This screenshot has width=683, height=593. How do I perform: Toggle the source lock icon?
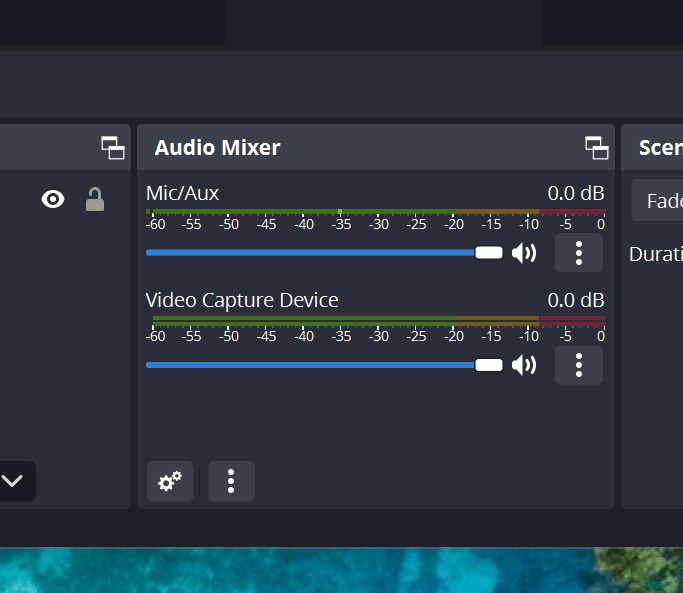pyautogui.click(x=95, y=199)
